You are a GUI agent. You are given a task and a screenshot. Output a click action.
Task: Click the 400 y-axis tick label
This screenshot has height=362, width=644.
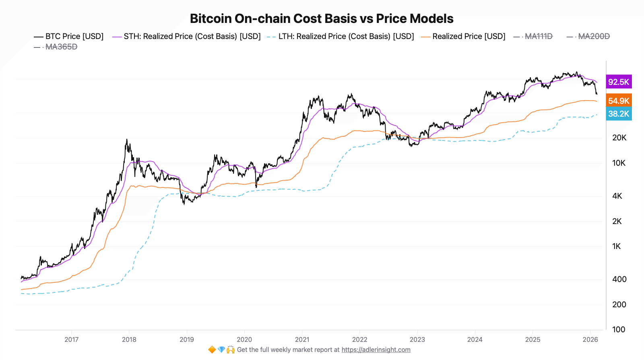tap(619, 279)
